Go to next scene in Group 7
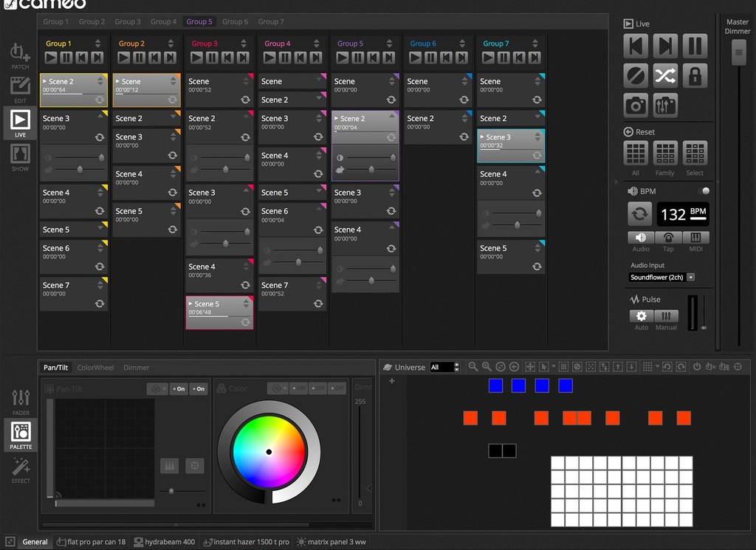This screenshot has height=550, width=756. [535, 58]
